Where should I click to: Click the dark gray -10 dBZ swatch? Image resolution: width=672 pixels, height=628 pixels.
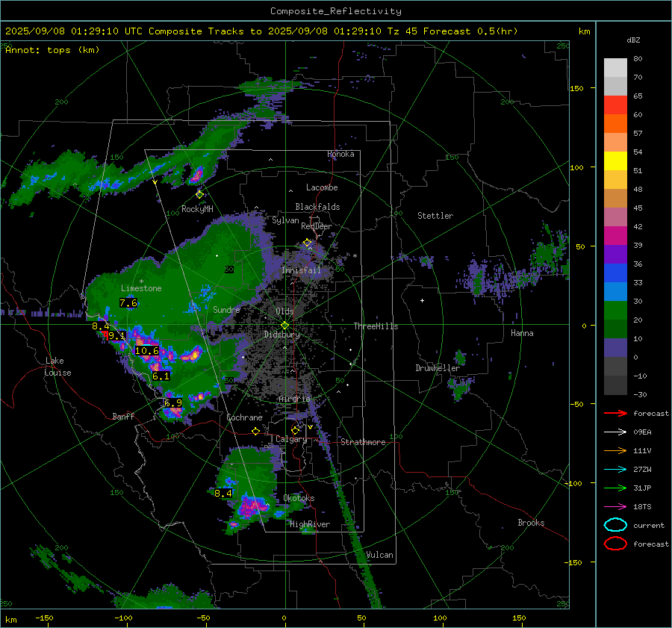pyautogui.click(x=615, y=385)
